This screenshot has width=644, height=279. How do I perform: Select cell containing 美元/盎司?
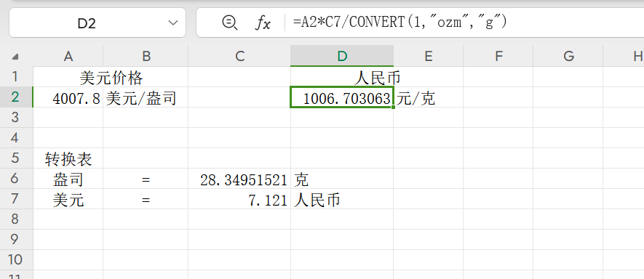click(x=146, y=97)
